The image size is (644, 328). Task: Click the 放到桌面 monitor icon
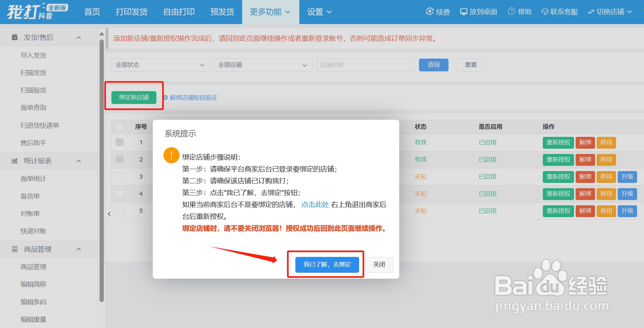[x=464, y=12]
